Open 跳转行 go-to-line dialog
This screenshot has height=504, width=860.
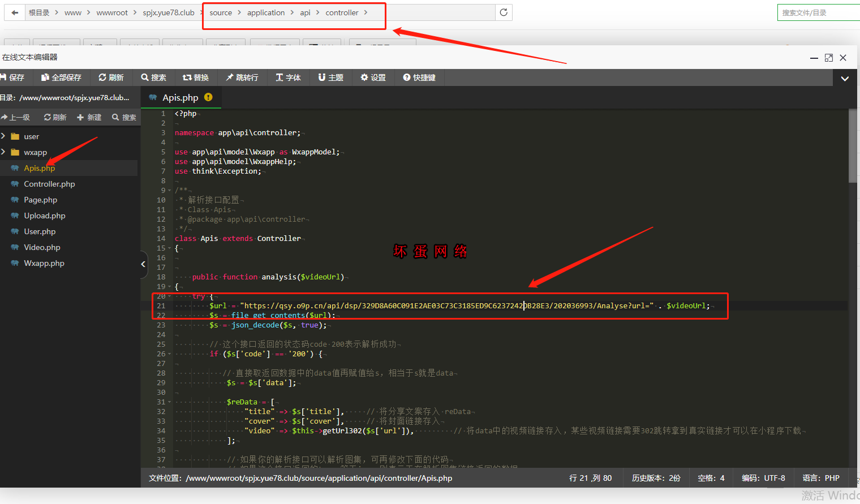click(x=242, y=77)
